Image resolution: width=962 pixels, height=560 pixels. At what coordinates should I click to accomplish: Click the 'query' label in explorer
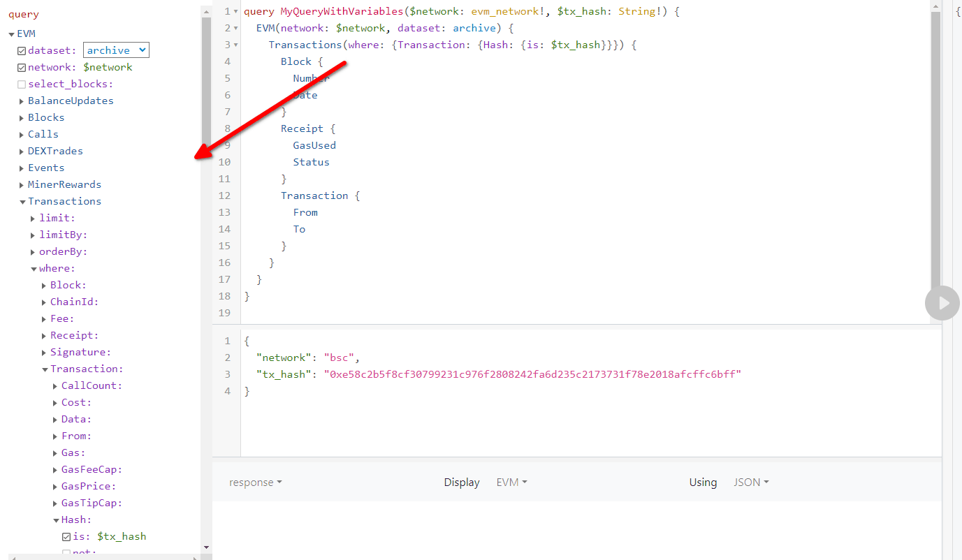pos(24,15)
